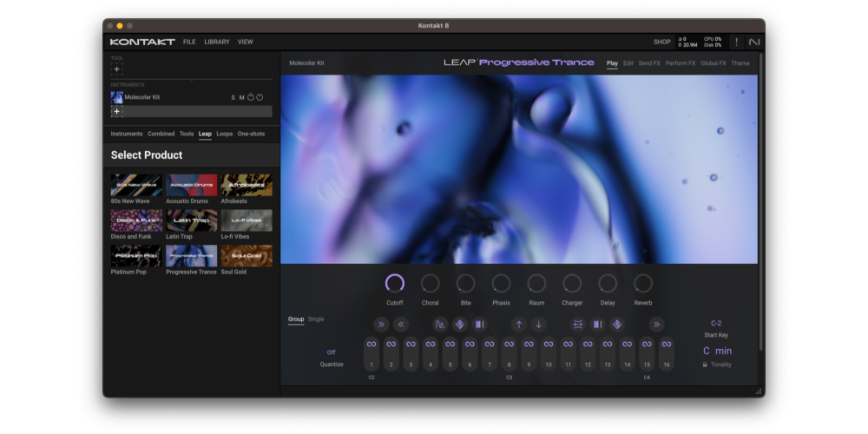
Task: Click the Choral knob
Action: click(x=431, y=284)
